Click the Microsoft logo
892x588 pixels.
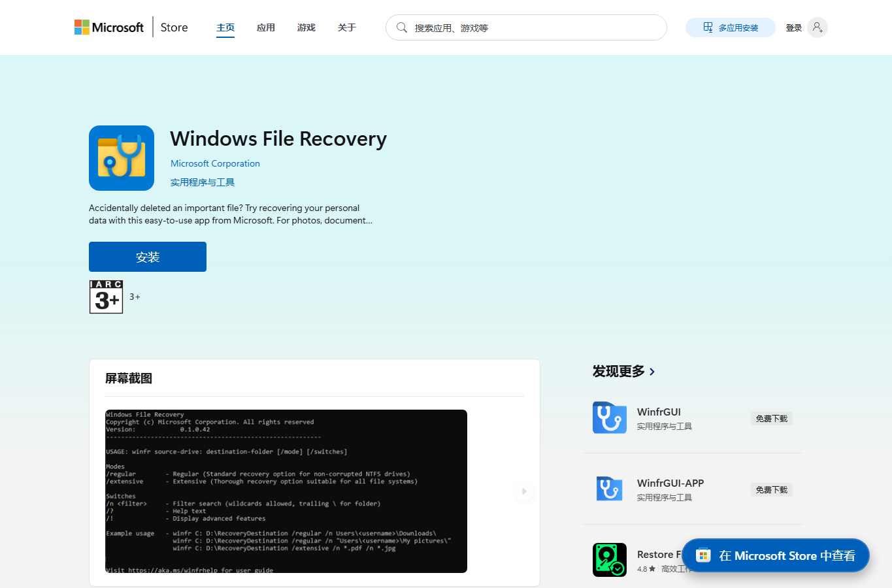pos(109,27)
